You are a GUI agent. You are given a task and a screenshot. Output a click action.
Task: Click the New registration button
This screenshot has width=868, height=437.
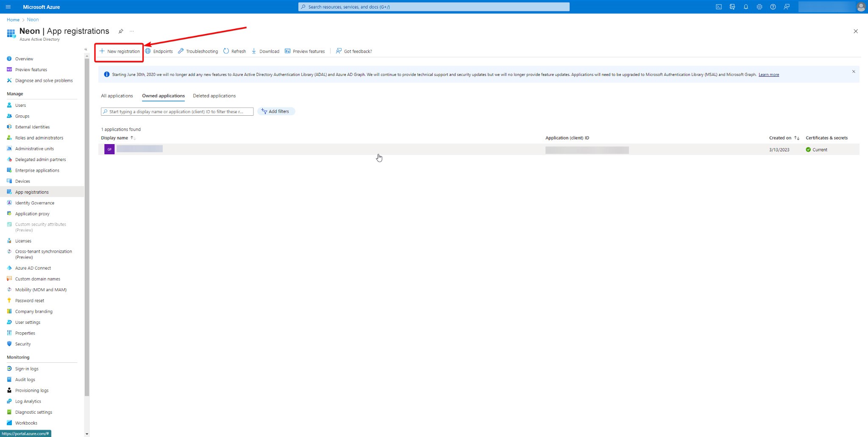120,51
